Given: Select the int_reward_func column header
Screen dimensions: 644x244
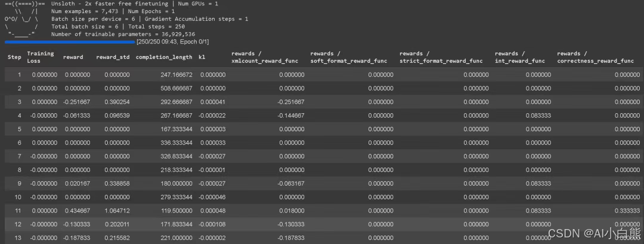Looking at the screenshot, I should (x=520, y=57).
